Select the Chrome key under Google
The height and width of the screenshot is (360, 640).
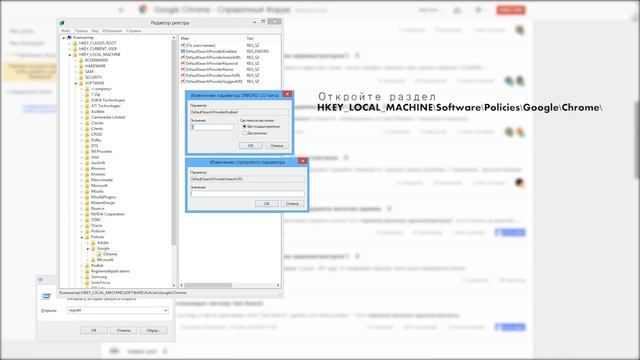click(110, 254)
